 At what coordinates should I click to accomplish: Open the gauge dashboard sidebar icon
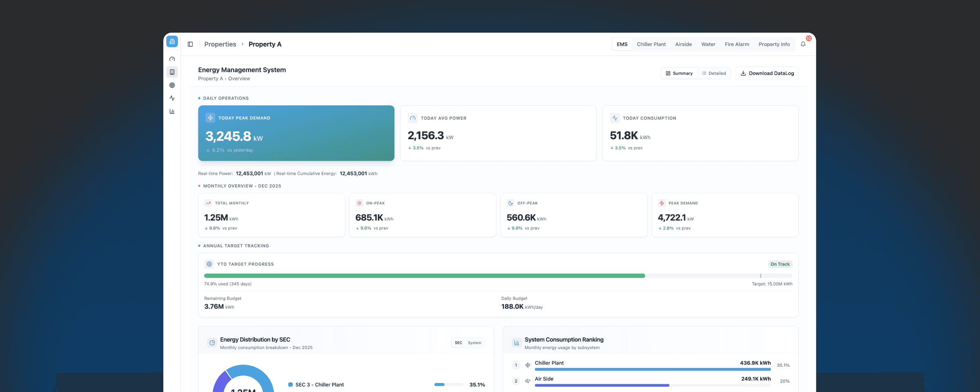coord(172,59)
